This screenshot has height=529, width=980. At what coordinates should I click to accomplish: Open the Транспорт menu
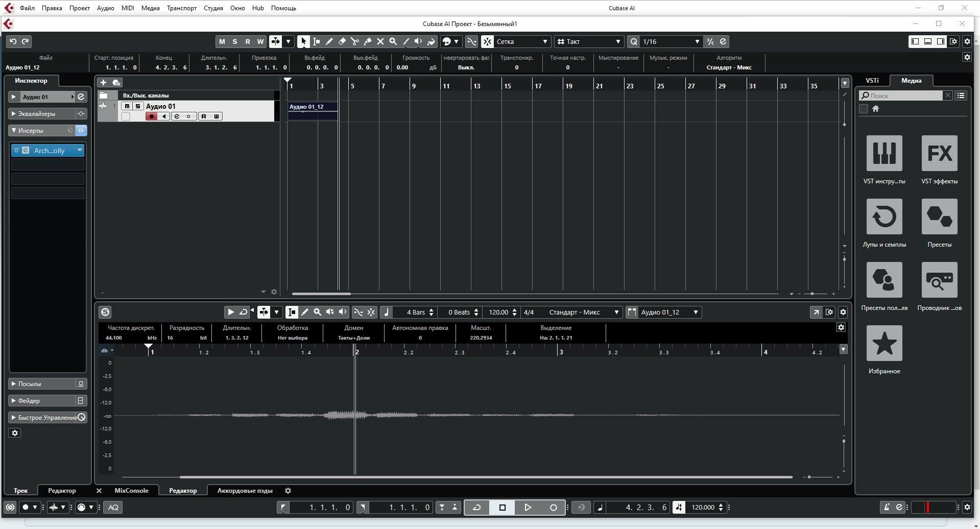181,8
